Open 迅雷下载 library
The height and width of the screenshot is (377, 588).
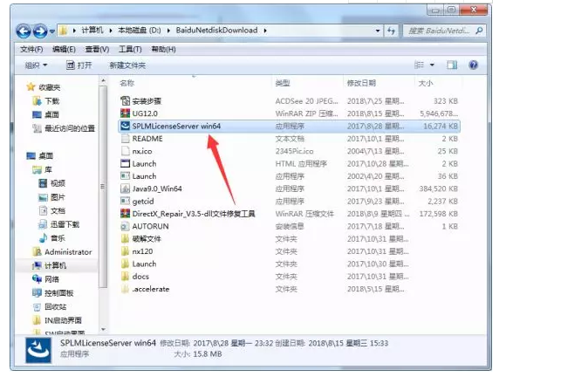58,224
